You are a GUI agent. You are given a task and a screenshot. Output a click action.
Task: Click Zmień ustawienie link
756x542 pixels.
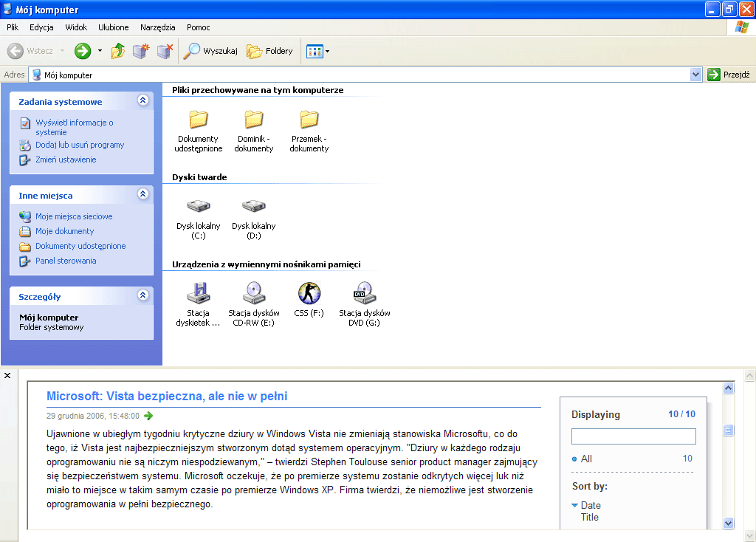66,159
